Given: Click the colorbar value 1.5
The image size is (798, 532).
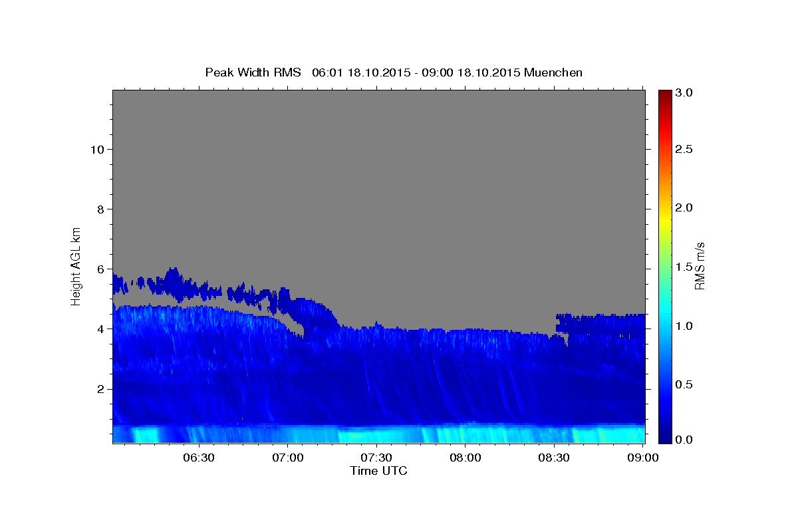Looking at the screenshot, I should (685, 267).
